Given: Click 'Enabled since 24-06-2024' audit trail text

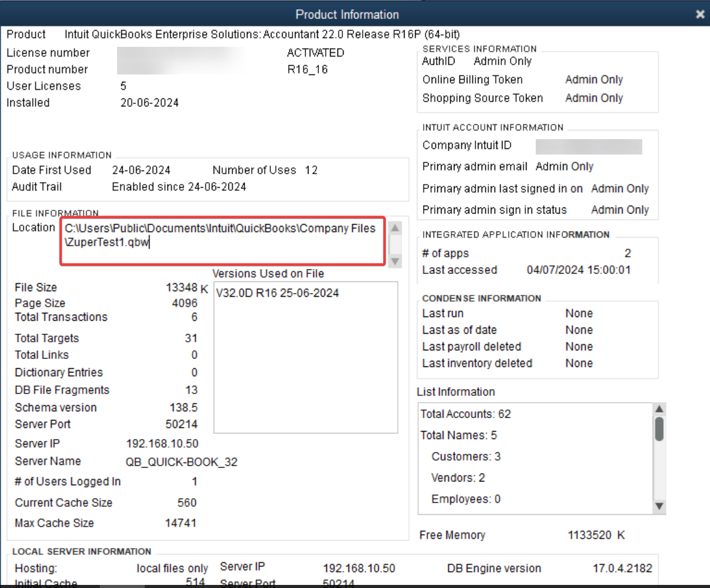Looking at the screenshot, I should click(179, 187).
